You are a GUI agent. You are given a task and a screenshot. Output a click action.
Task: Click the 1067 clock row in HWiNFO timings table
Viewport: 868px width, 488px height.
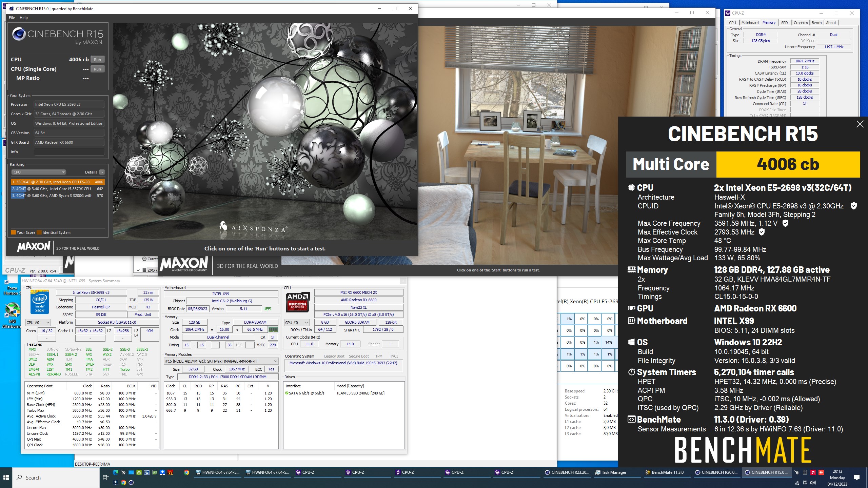[221, 393]
